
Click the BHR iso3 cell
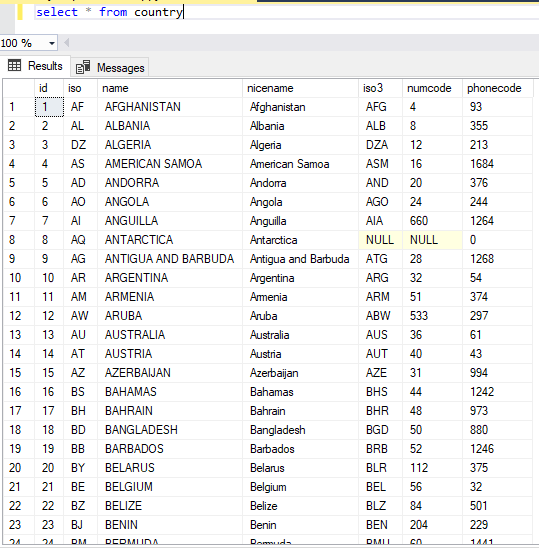(381, 411)
